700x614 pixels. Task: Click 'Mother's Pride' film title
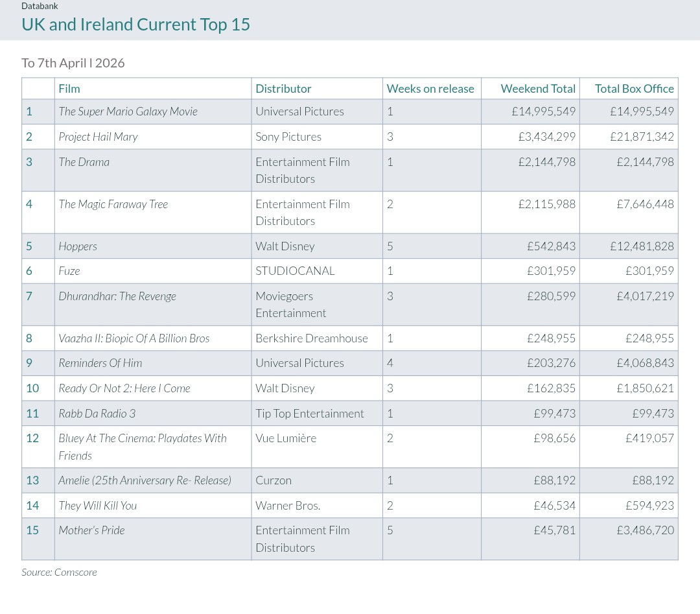click(x=91, y=530)
